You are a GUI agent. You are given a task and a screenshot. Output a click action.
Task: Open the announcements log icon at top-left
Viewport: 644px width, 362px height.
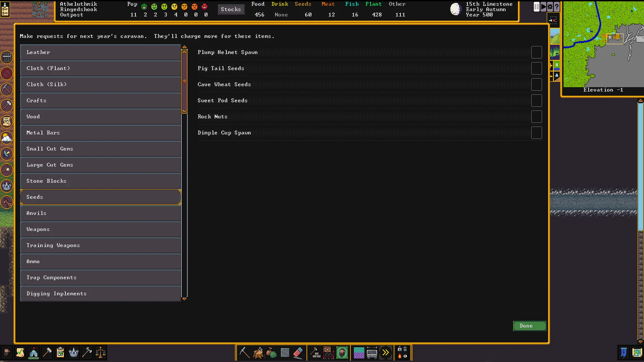pyautogui.click(x=5, y=9)
